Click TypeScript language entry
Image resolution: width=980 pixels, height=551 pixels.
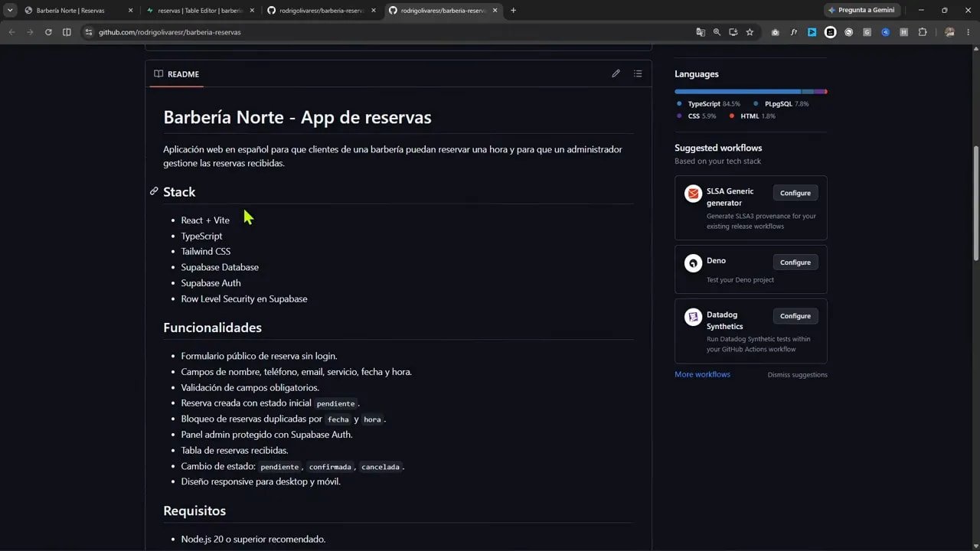click(708, 103)
